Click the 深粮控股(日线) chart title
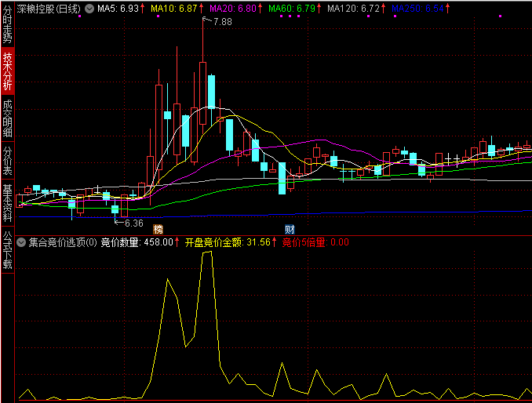 coord(49,9)
